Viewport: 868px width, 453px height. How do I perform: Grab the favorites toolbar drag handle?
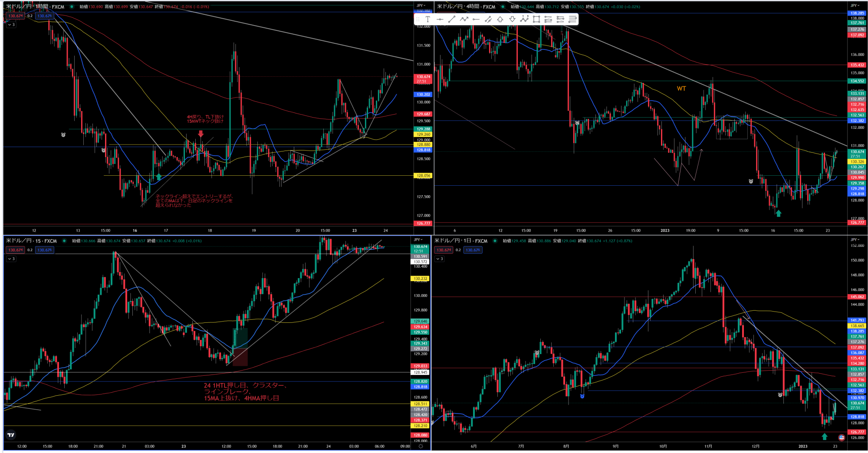pyautogui.click(x=418, y=19)
